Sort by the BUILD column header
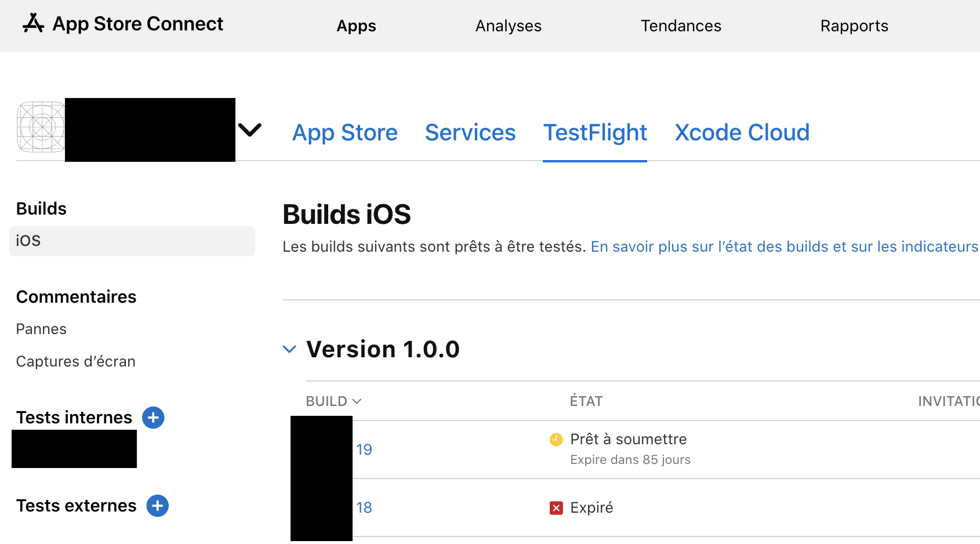This screenshot has width=980, height=544. tap(333, 401)
